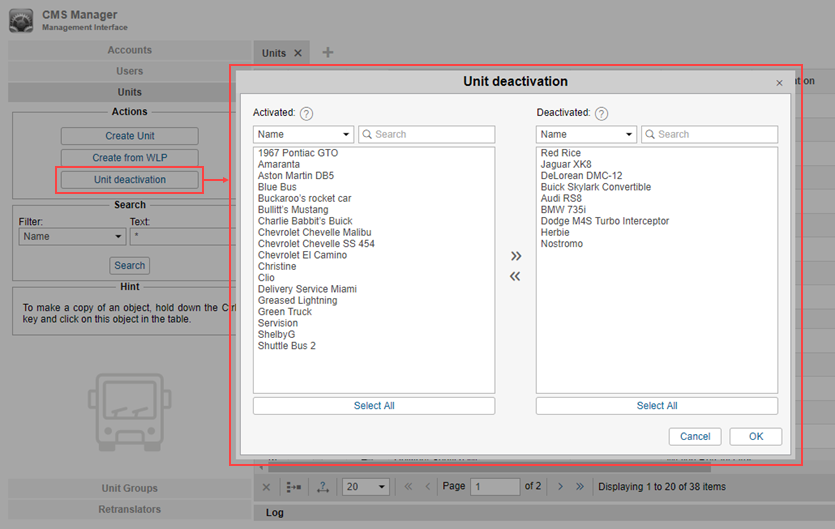Move selected units back to Activated
The width and height of the screenshot is (835, 529).
[515, 276]
